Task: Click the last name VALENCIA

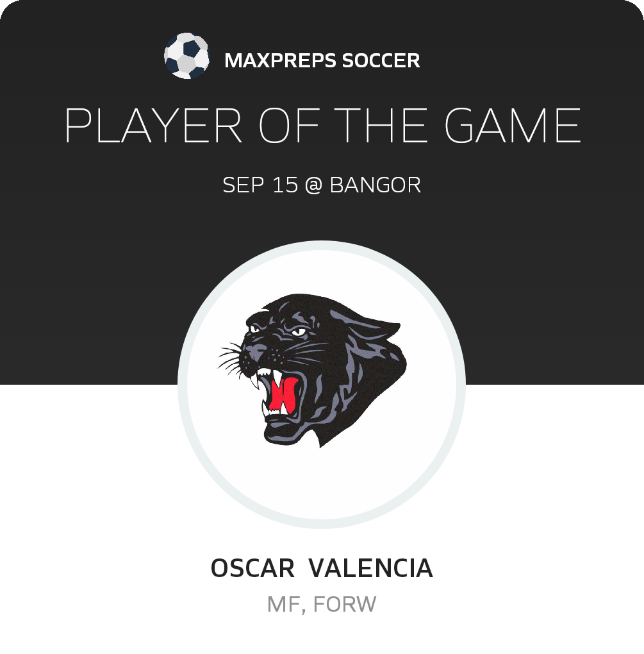Action: click(x=370, y=568)
